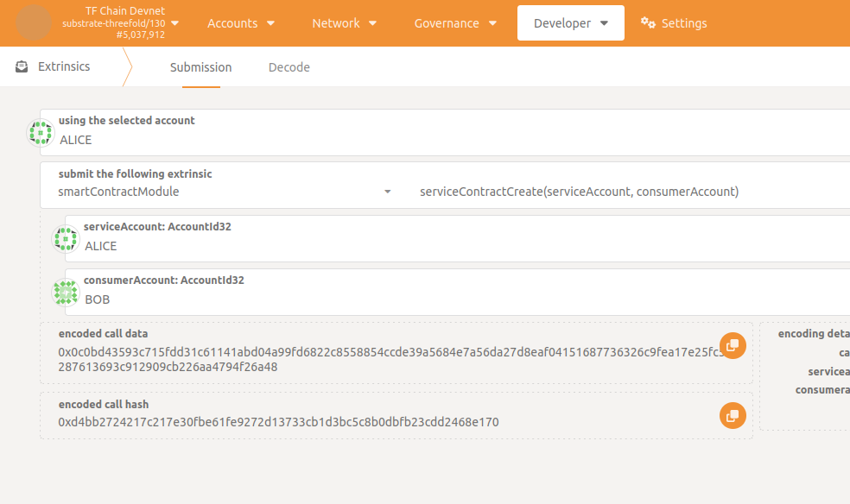The width and height of the screenshot is (850, 504).
Task: Click the Extrinsics briefcase icon
Action: [22, 66]
